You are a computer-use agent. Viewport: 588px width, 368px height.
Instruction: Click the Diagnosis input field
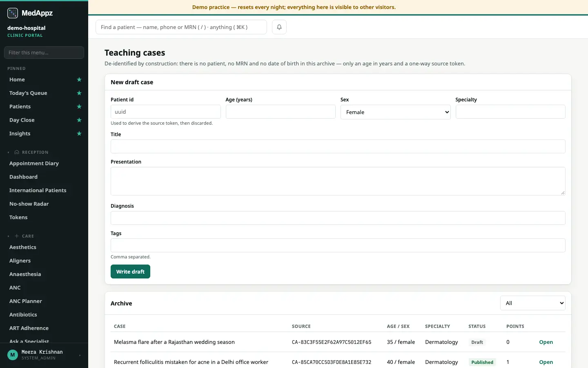coord(338,218)
